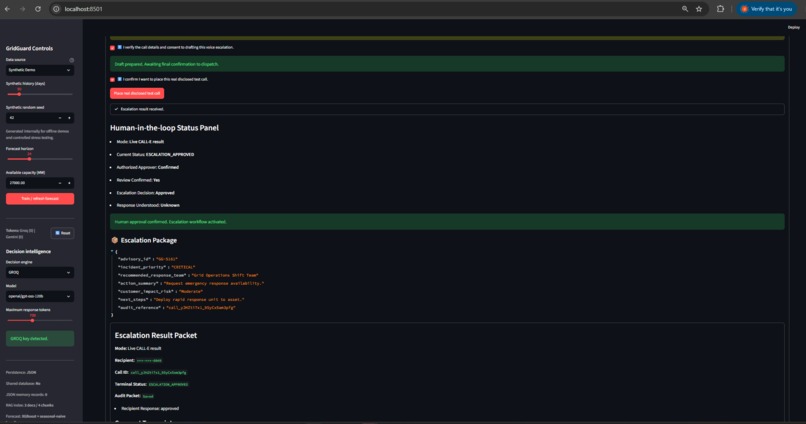
Task: Click the Verify that it's you profile button
Action: (766, 9)
